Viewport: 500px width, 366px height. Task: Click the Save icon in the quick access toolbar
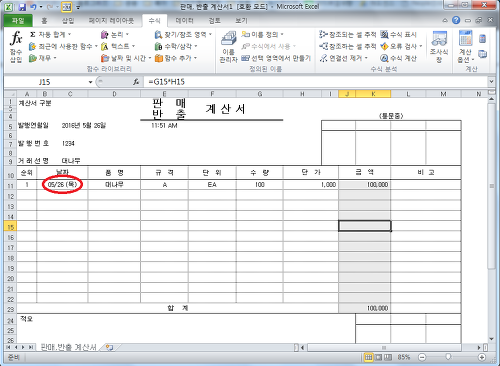coord(22,7)
